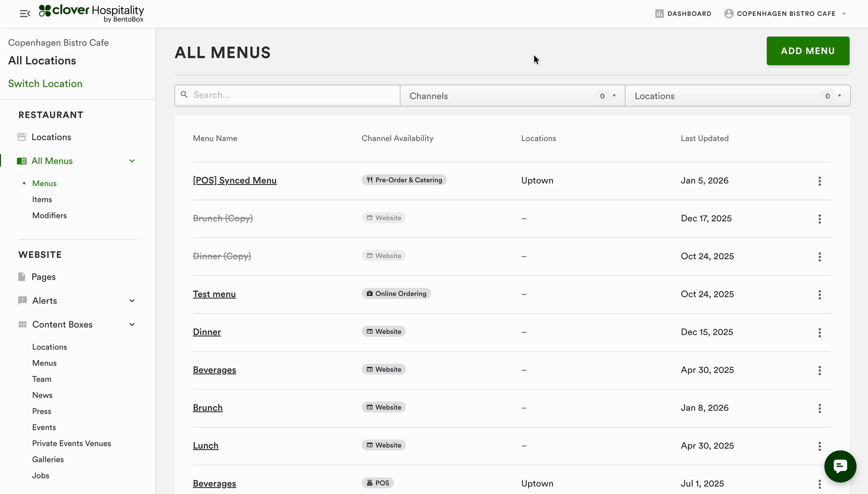Collapse the All Menus submenu chevron
Screen dimensions: 868x494
point(132,161)
